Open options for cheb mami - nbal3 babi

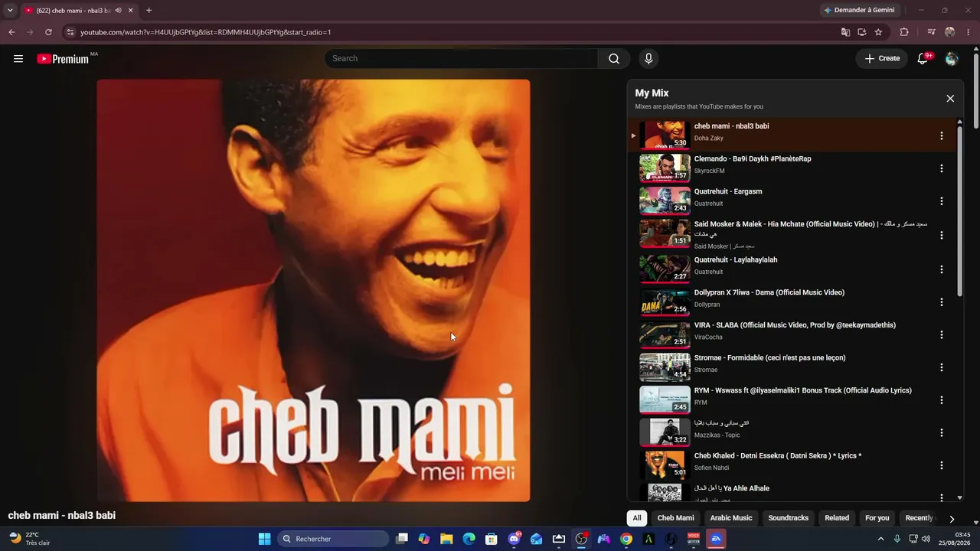[942, 136]
